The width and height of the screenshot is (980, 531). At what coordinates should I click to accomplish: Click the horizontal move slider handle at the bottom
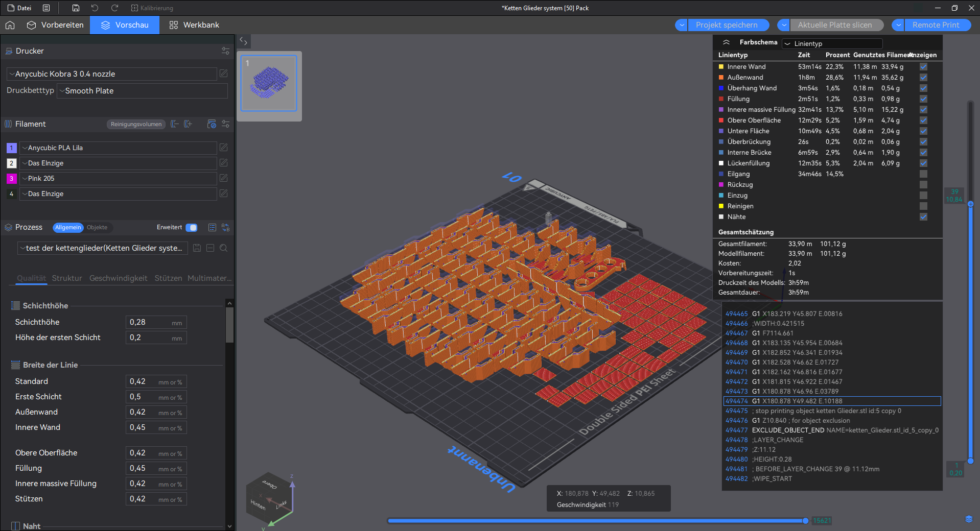(x=806, y=521)
